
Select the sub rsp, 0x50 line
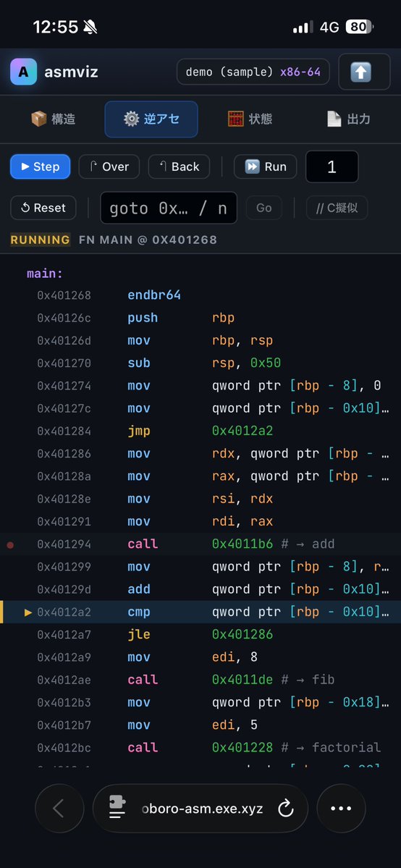(x=200, y=363)
